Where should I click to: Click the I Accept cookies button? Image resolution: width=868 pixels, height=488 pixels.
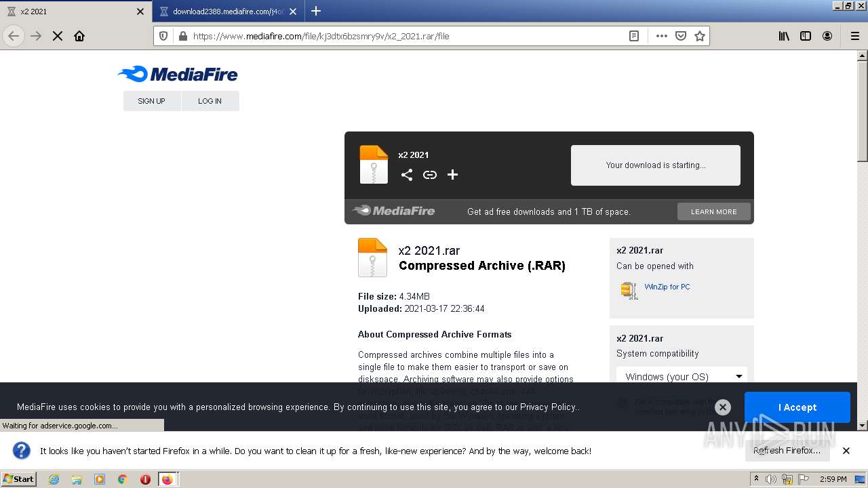pos(797,407)
